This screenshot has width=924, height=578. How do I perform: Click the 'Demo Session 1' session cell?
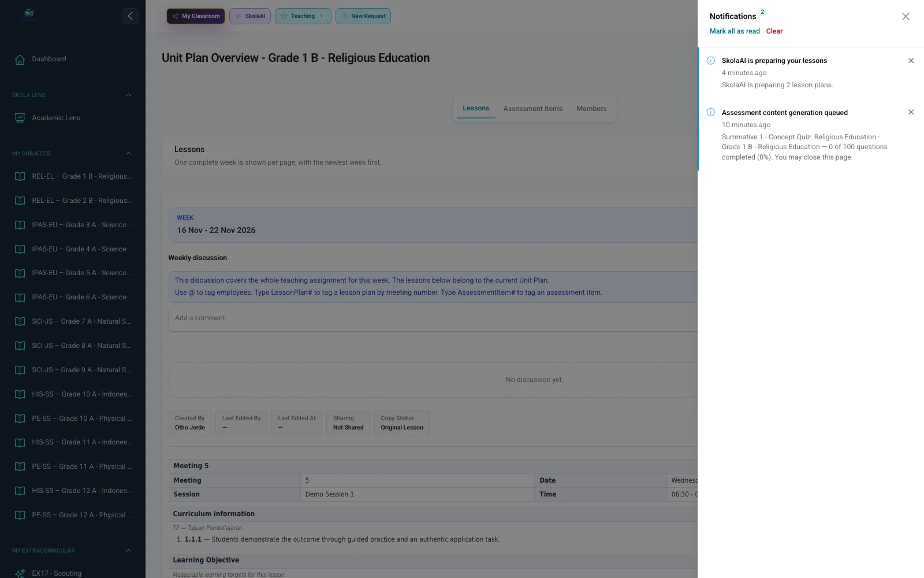point(417,494)
